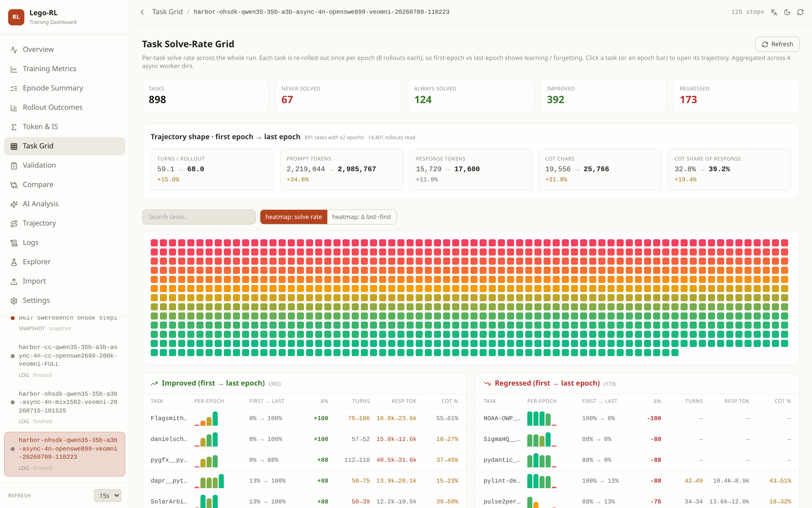
Task: Click the Training Metrics chart icon
Action: [14, 69]
